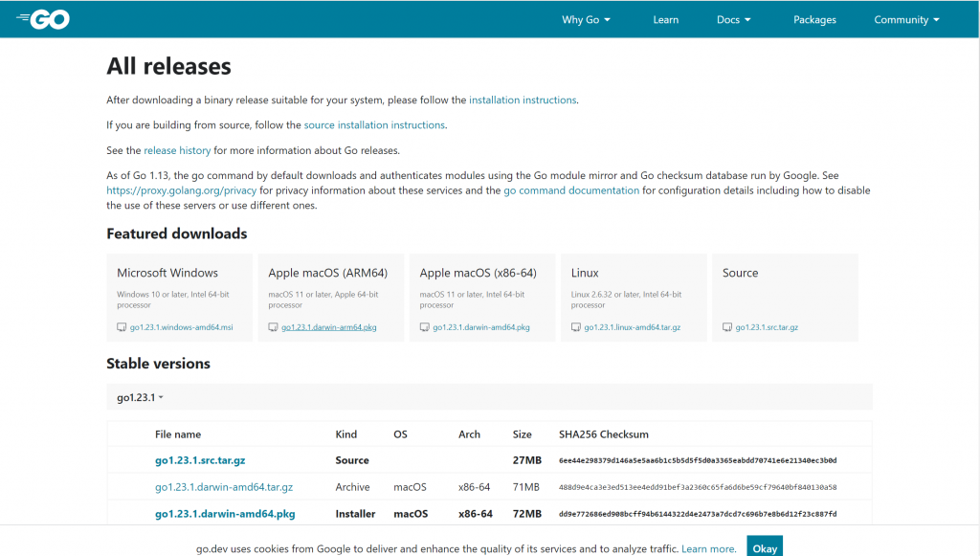
Task: Click the Installer kind cell
Action: click(x=356, y=514)
